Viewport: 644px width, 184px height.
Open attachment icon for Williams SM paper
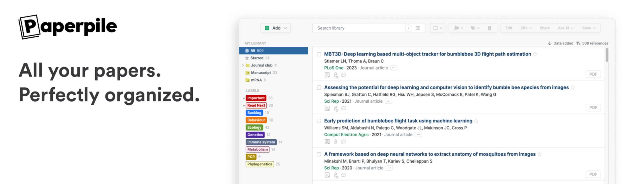(x=335, y=141)
